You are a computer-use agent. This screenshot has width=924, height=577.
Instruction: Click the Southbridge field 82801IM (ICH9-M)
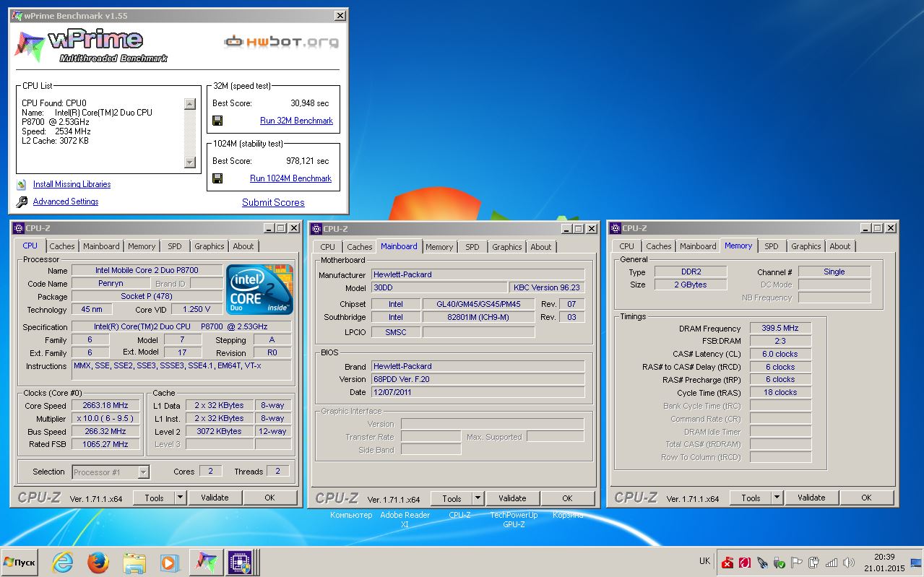point(478,317)
